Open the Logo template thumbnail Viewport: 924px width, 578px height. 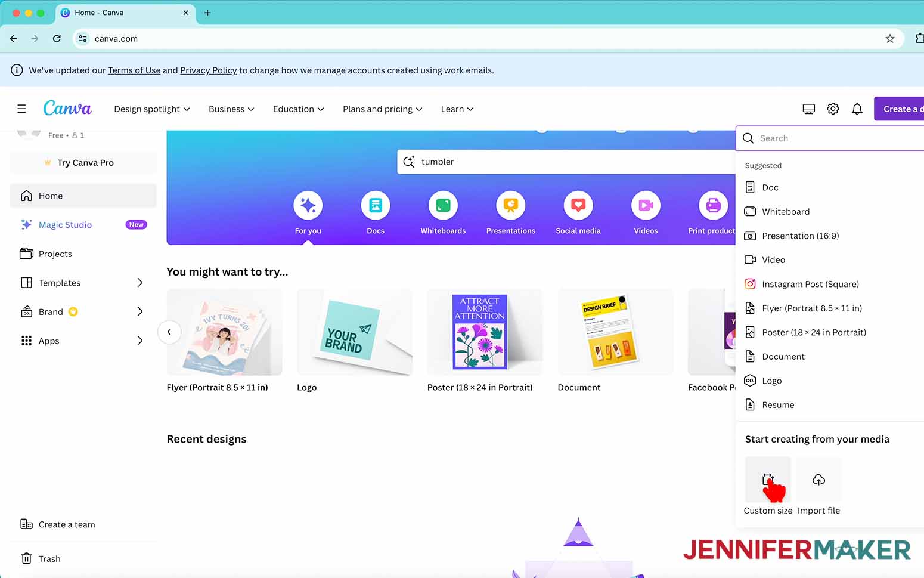point(355,332)
